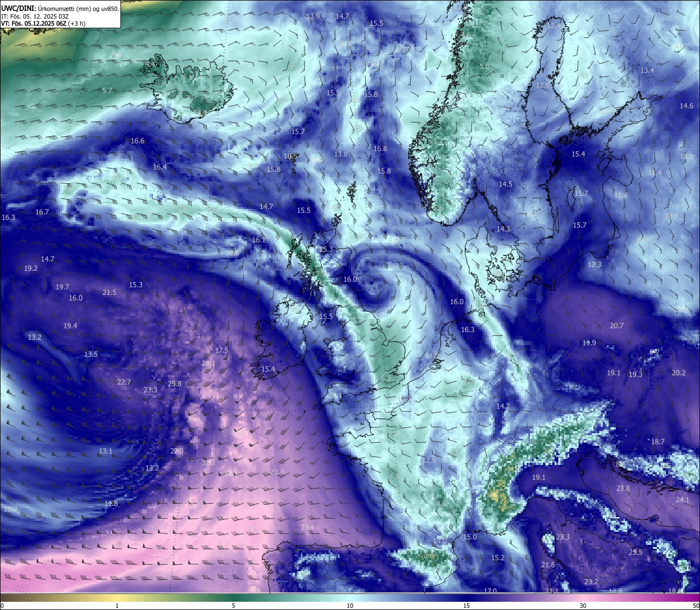The image size is (700, 610).
Task: Click the 16.6 value south of Iceland
Action: pyautogui.click(x=137, y=141)
